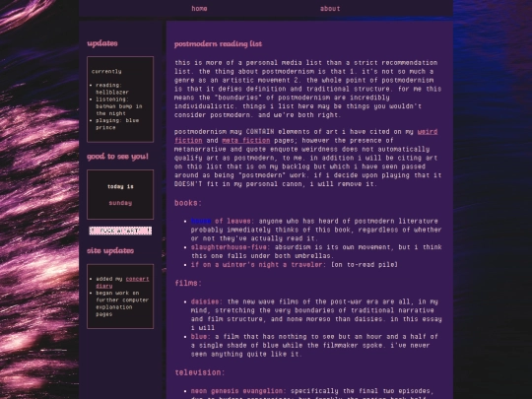The width and height of the screenshot is (532, 399).
Task: Click the 'listening: batman bump in the night' item
Action: coord(119,106)
